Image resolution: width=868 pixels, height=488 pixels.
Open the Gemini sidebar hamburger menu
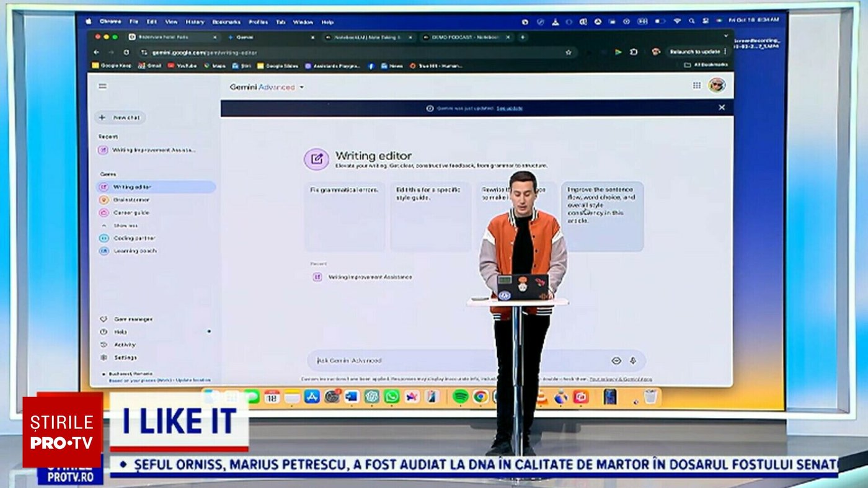click(103, 86)
